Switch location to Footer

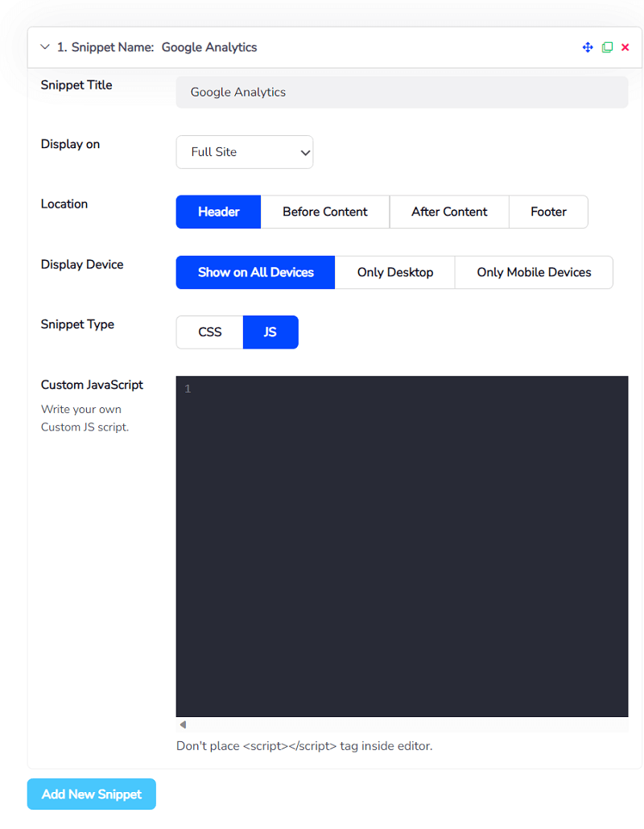coord(548,212)
